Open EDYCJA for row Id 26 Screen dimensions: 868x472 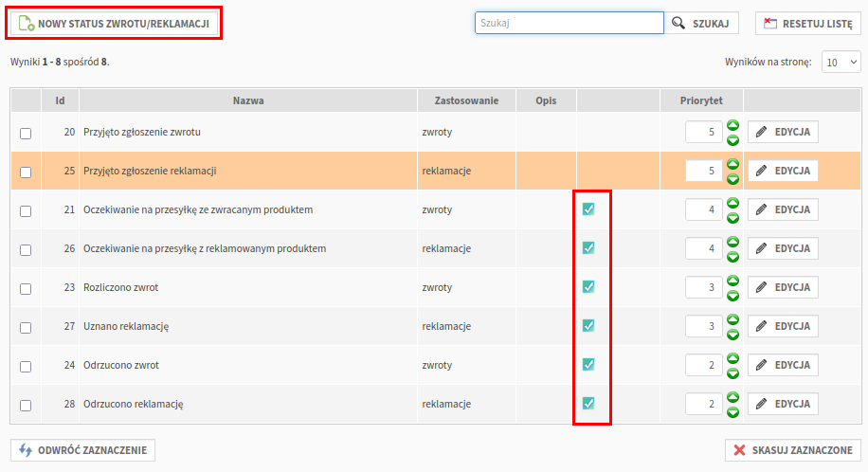(783, 248)
